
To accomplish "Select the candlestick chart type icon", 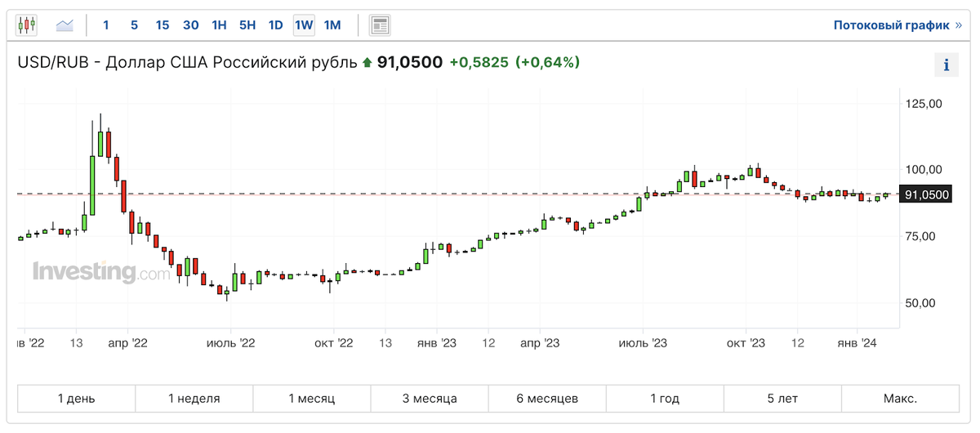I will (x=27, y=25).
